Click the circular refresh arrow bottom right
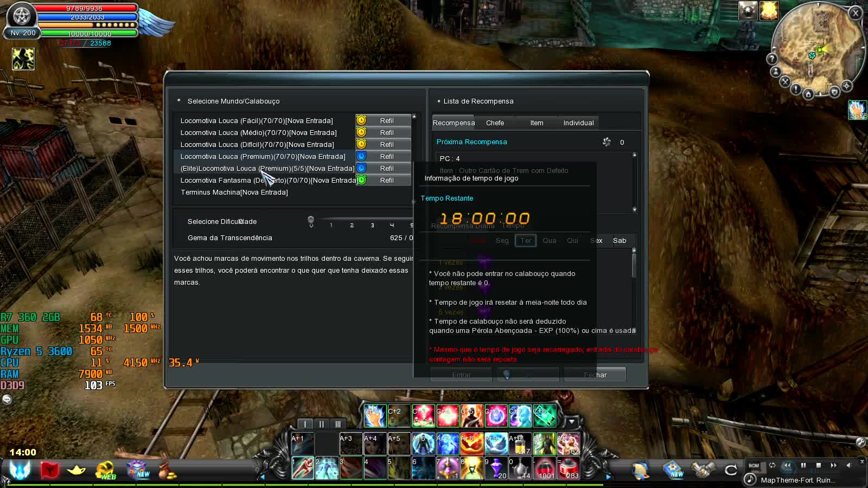Viewport: 868px width, 488px height. [731, 470]
